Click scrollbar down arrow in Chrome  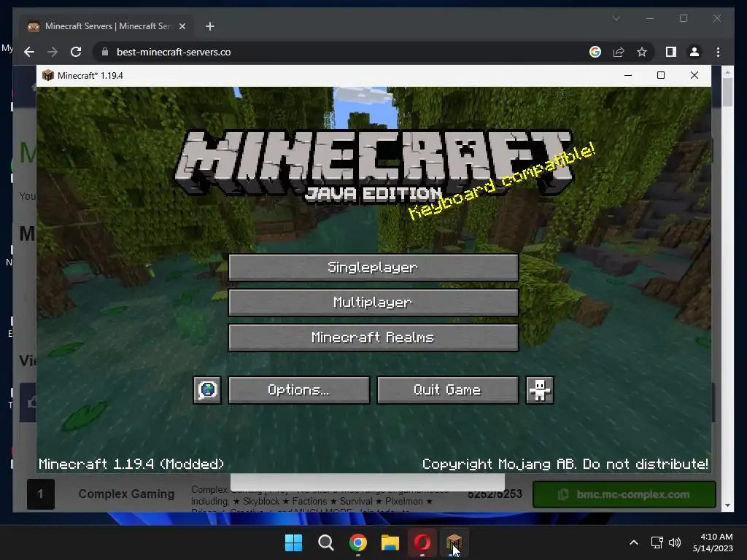pos(727,505)
